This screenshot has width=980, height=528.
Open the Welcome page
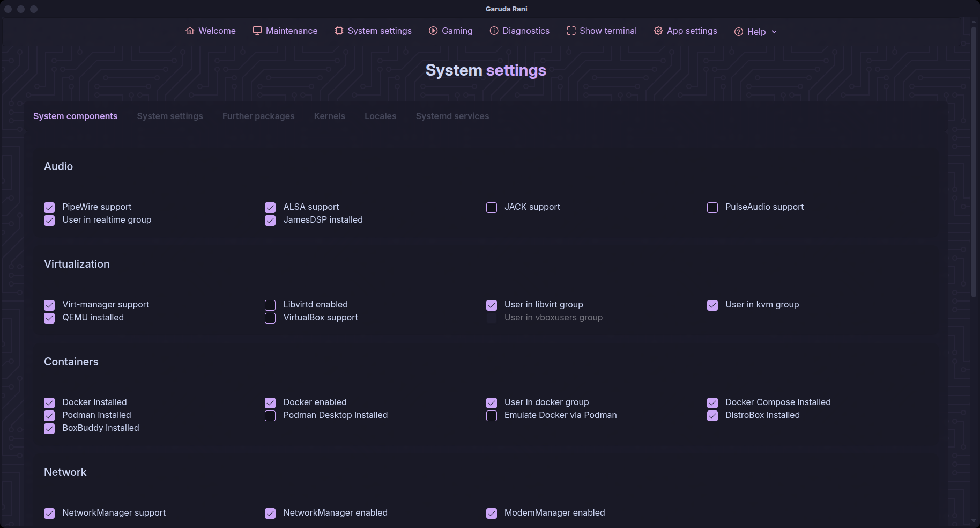pos(211,31)
